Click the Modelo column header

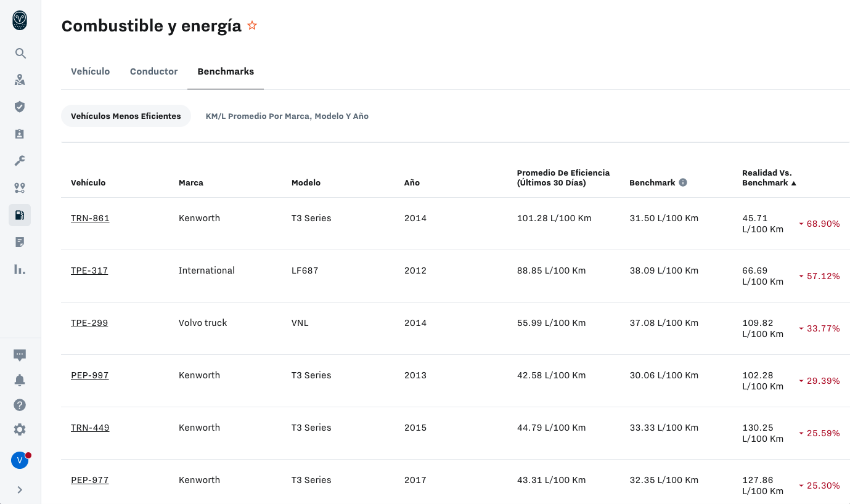pos(306,182)
